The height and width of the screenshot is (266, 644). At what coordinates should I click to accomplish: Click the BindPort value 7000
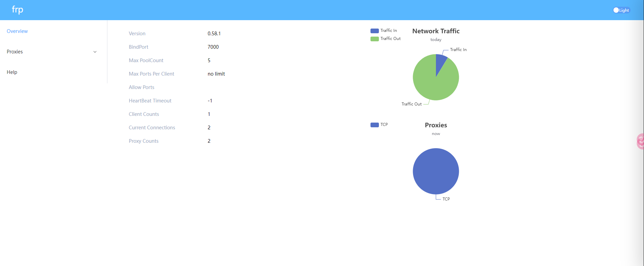click(x=213, y=47)
